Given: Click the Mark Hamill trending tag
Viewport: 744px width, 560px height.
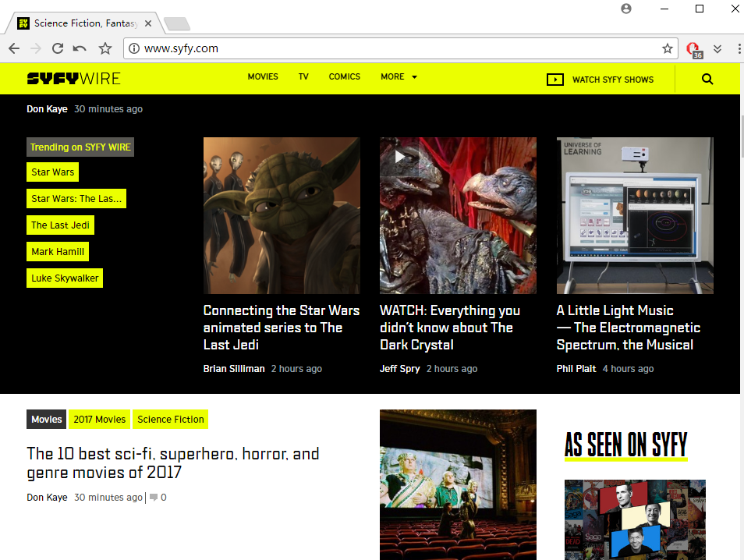Looking at the screenshot, I should [x=58, y=252].
